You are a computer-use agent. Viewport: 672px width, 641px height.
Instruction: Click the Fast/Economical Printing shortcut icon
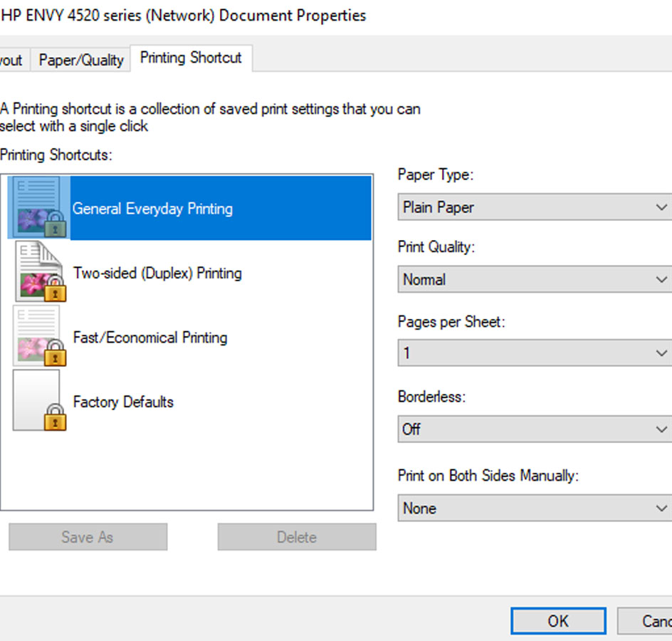[39, 336]
